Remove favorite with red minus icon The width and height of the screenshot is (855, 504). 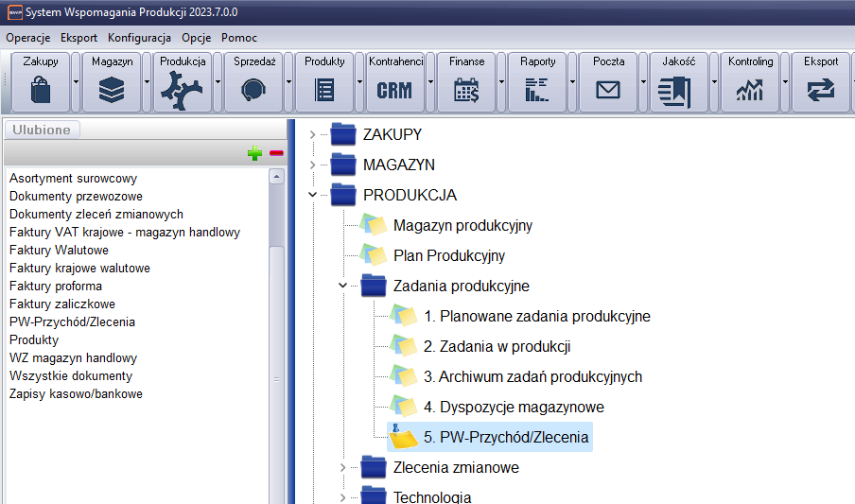coord(276,153)
